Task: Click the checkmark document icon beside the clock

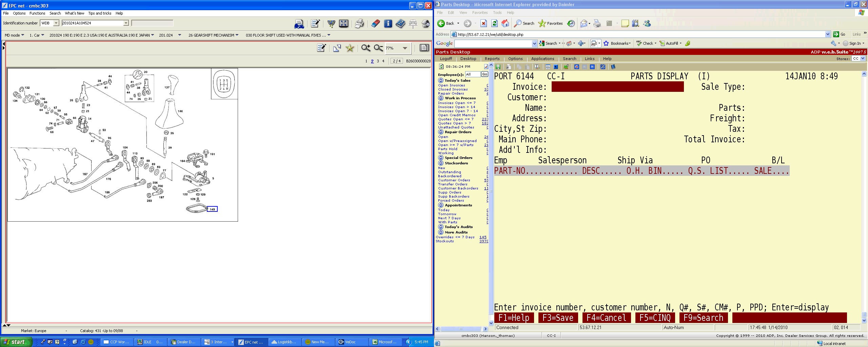Action: (486, 67)
